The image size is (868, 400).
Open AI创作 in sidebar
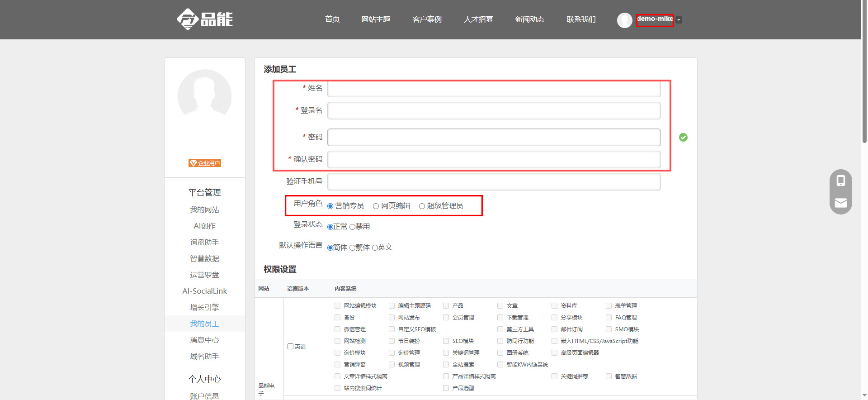click(204, 226)
